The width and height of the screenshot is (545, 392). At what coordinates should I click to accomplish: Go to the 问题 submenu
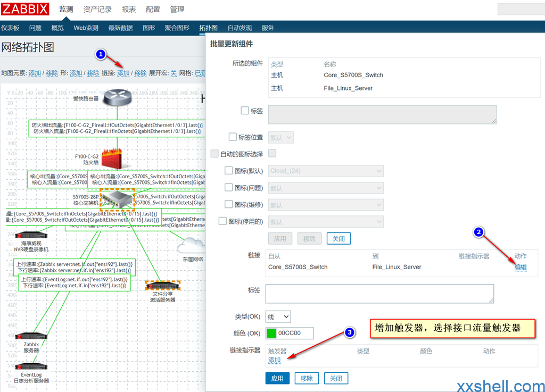(x=36, y=28)
